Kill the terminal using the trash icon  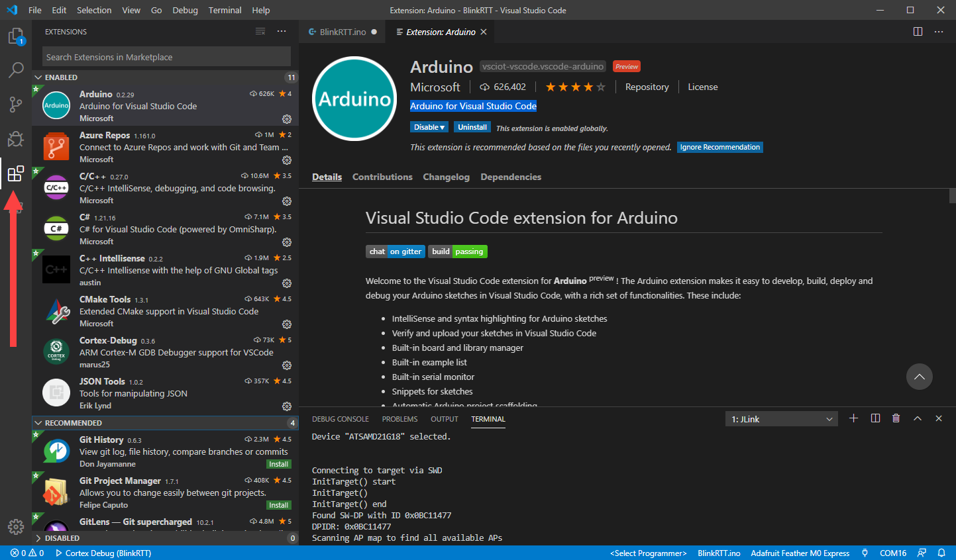pos(896,418)
